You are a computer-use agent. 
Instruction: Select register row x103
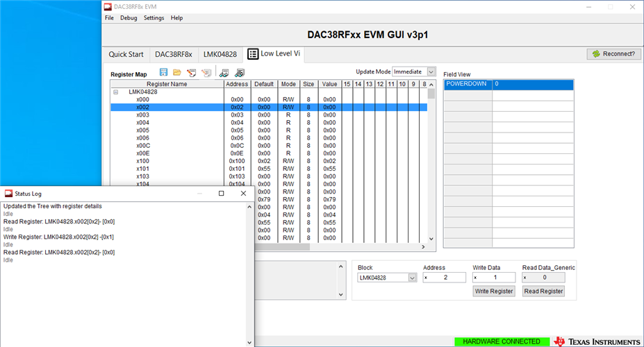pos(269,176)
